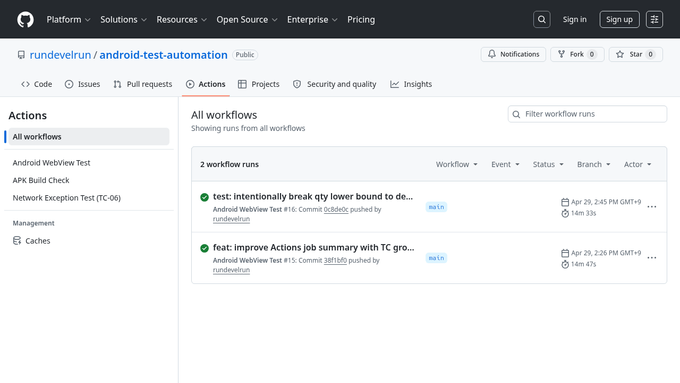Screen dimensions: 680x383
Task: Open the Code tab
Action: 36,84
